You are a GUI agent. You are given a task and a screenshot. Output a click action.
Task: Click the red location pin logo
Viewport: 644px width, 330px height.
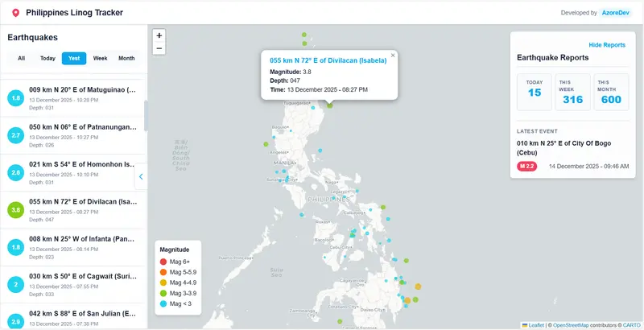tap(15, 13)
